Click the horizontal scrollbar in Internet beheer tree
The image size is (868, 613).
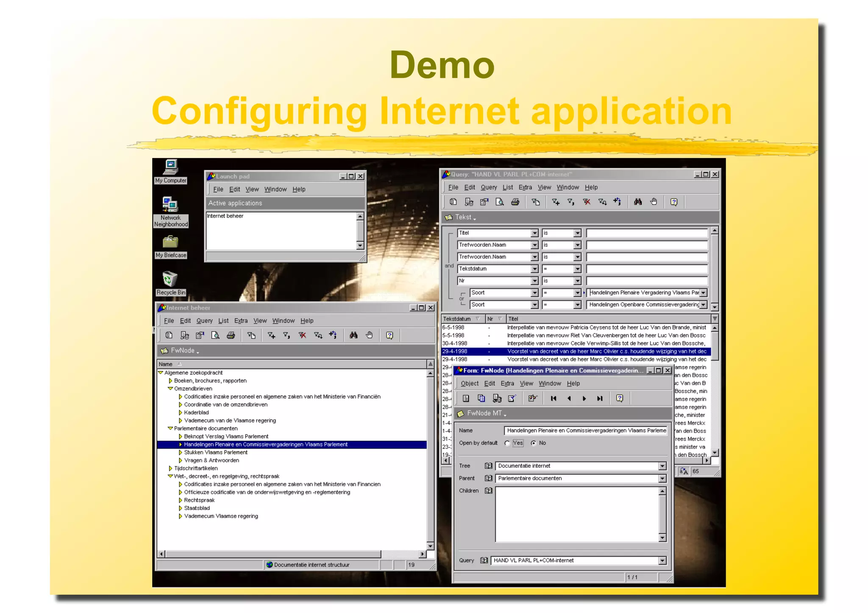point(292,554)
